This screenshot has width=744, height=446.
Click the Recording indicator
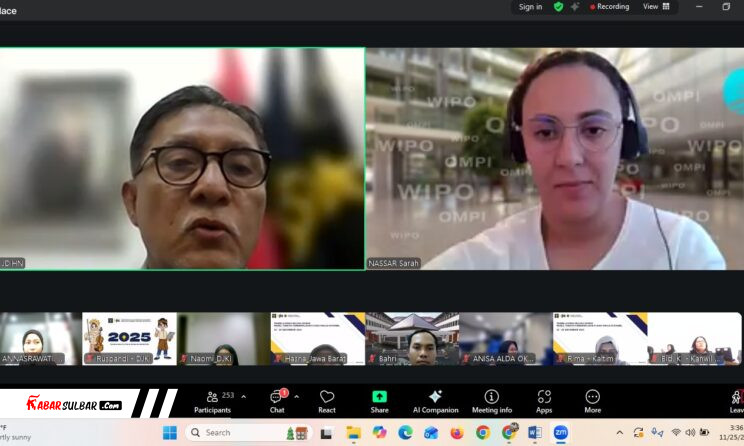[x=610, y=7]
